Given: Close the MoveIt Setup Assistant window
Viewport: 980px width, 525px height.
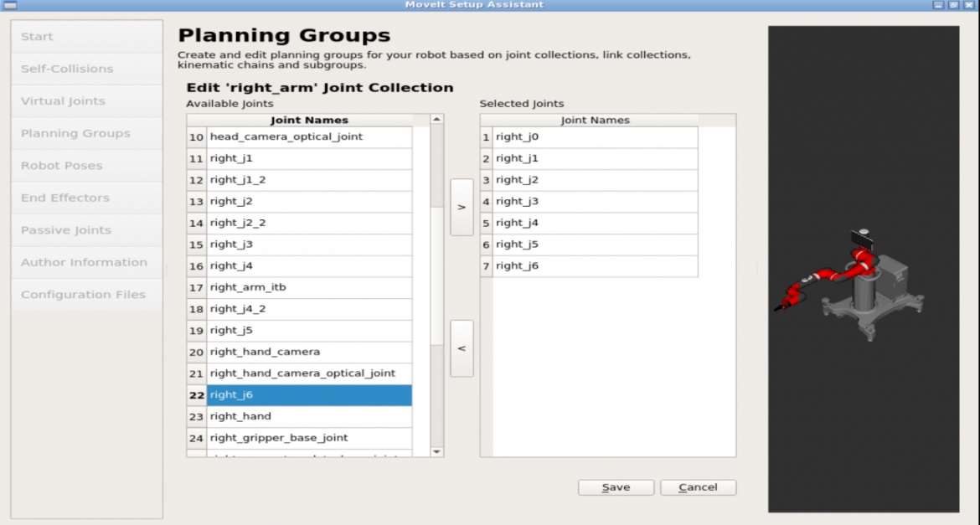Looking at the screenshot, I should click(x=969, y=5).
